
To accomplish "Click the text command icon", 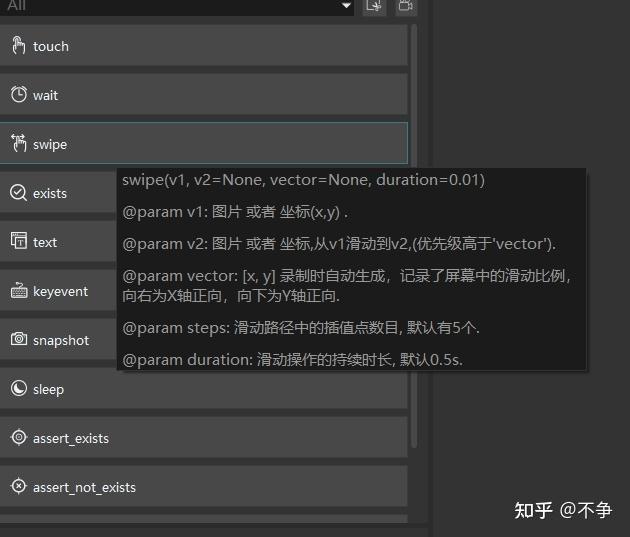I will click(x=18, y=242).
